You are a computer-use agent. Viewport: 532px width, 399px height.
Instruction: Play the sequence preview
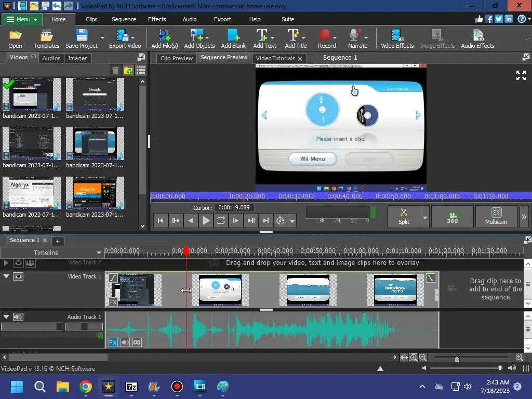206,220
